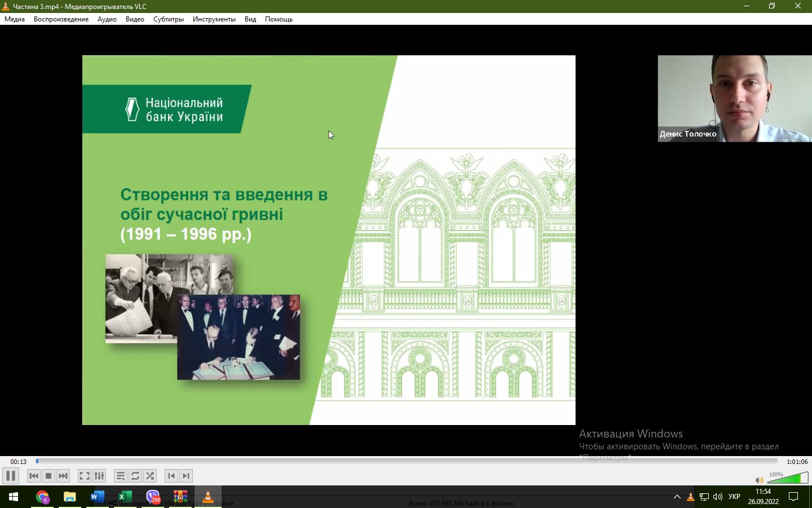Show the playlist panel
The width and height of the screenshot is (812, 508).
[x=120, y=476]
